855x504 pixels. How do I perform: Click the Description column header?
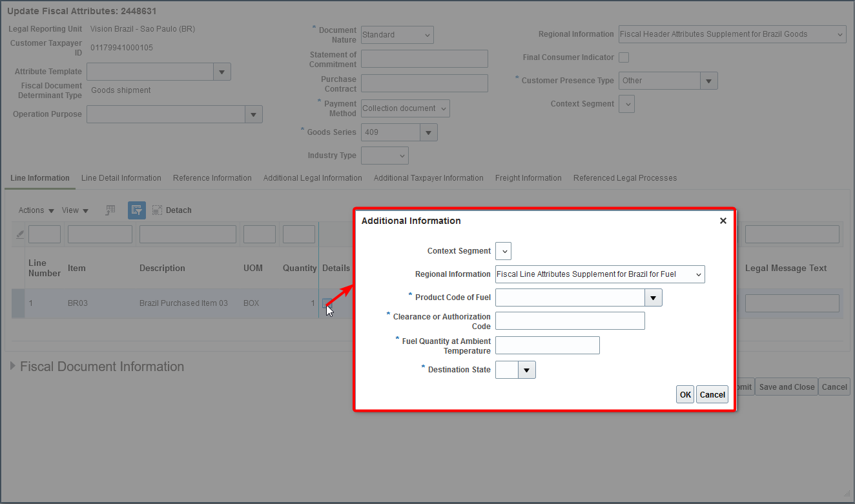[162, 268]
